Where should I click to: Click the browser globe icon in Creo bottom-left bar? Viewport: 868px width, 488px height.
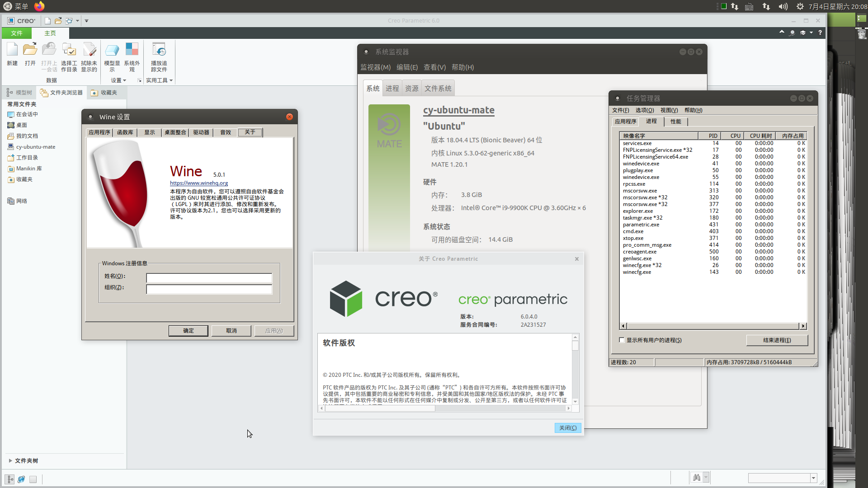coord(21,479)
